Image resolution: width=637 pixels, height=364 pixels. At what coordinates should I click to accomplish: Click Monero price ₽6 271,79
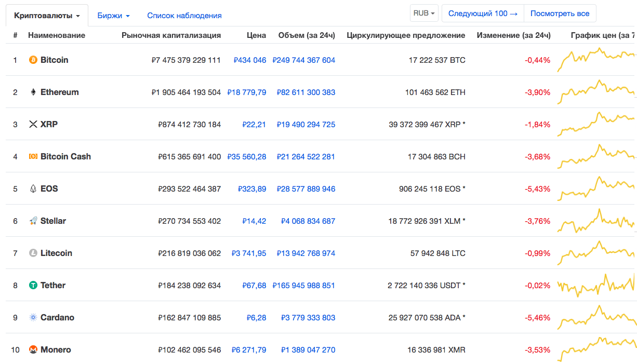click(x=249, y=350)
